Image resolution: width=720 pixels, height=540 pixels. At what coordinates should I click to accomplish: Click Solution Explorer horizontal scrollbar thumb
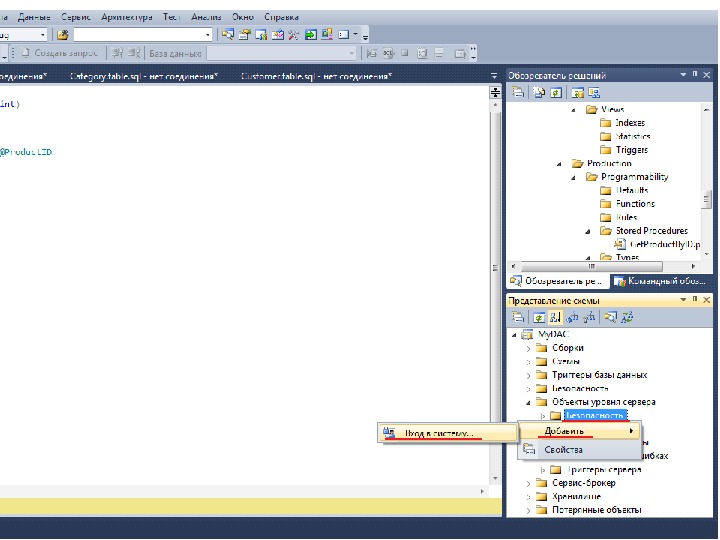[x=591, y=266]
